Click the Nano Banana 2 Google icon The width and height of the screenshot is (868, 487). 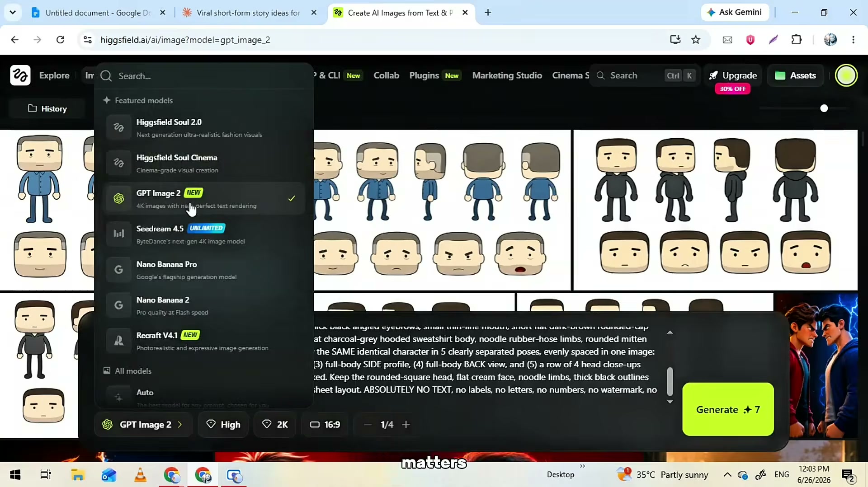click(x=118, y=305)
